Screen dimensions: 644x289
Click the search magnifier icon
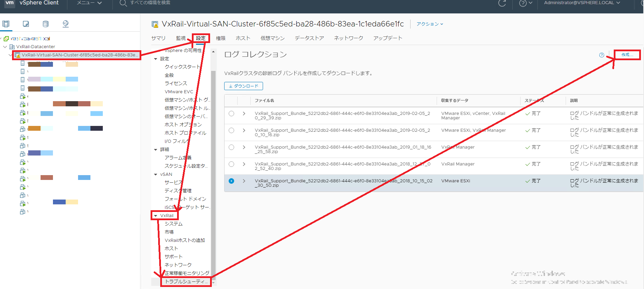tap(123, 3)
